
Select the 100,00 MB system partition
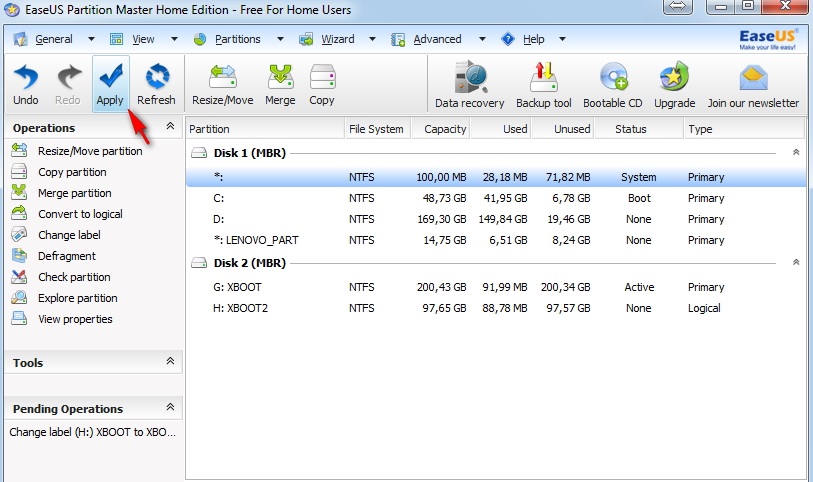tap(496, 177)
